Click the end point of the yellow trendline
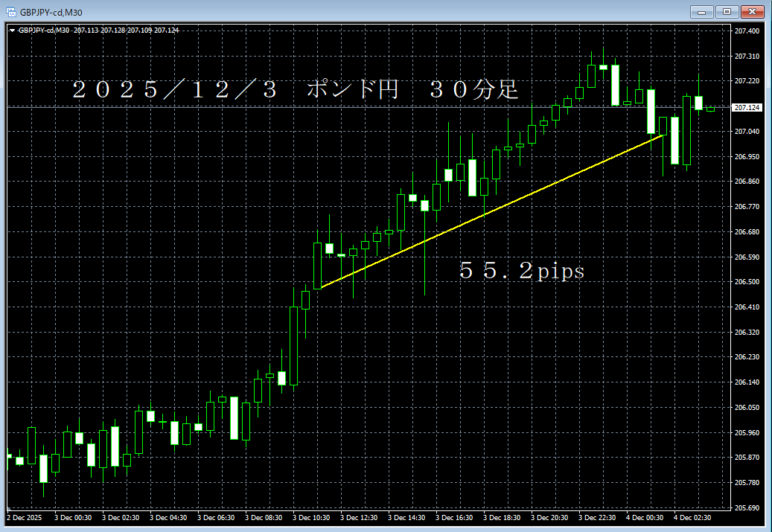772x532 pixels. coord(661,135)
